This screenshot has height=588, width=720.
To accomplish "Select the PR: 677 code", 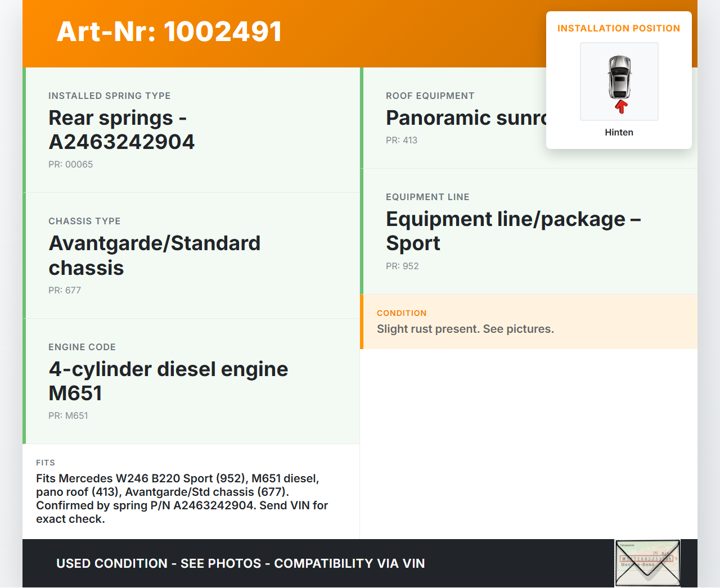I will pyautogui.click(x=65, y=290).
